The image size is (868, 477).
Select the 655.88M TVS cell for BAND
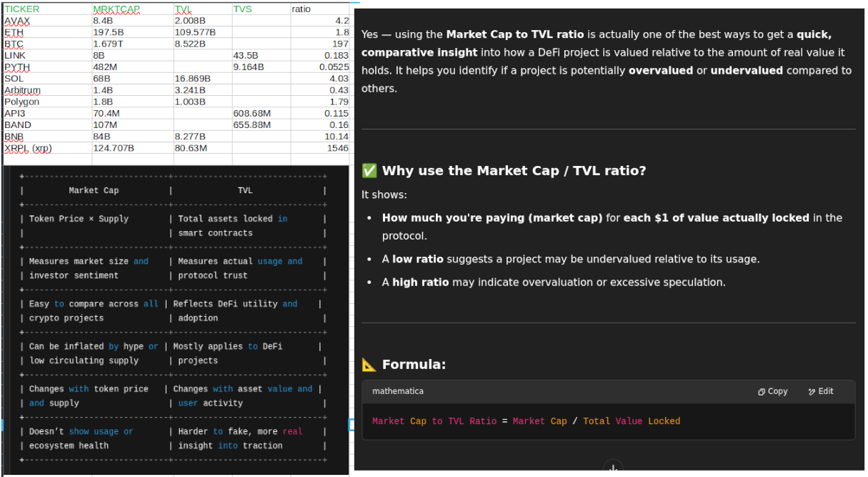(x=261, y=124)
